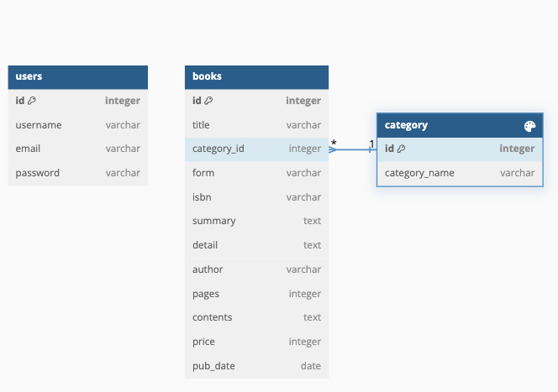Select the username field row
558x392 pixels.
[78, 125]
